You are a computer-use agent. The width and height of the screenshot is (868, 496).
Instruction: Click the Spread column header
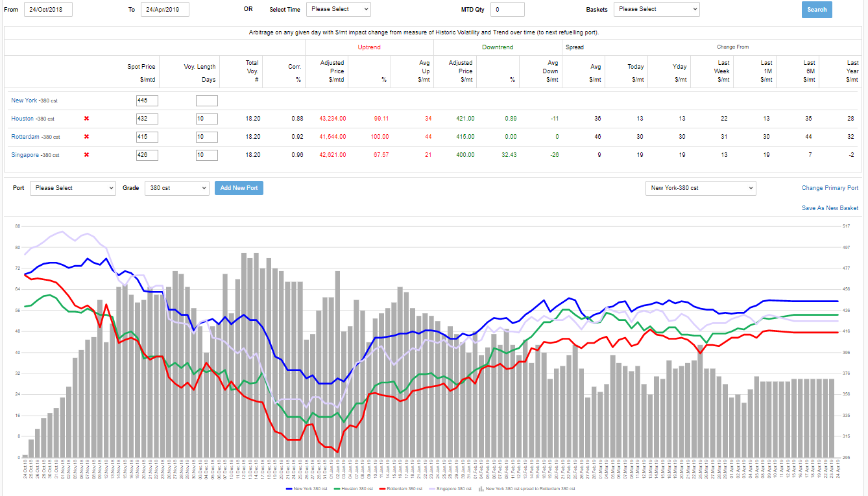click(x=575, y=47)
